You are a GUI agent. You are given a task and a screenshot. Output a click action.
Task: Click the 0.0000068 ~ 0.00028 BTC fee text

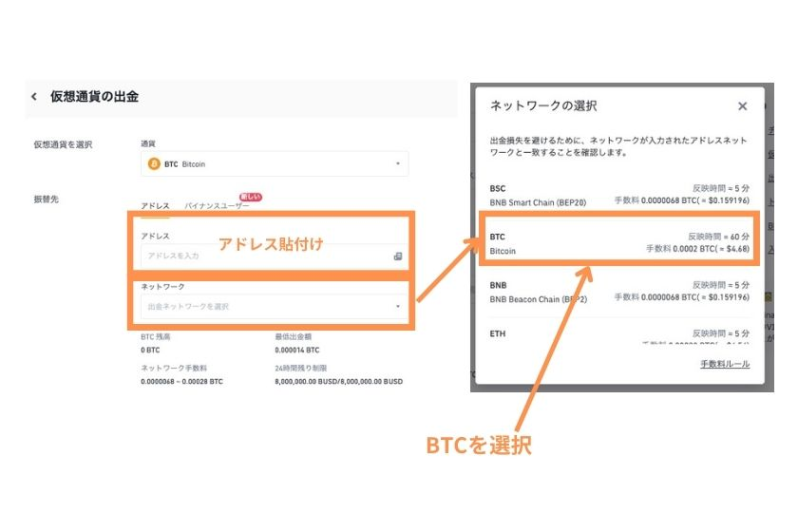[181, 381]
